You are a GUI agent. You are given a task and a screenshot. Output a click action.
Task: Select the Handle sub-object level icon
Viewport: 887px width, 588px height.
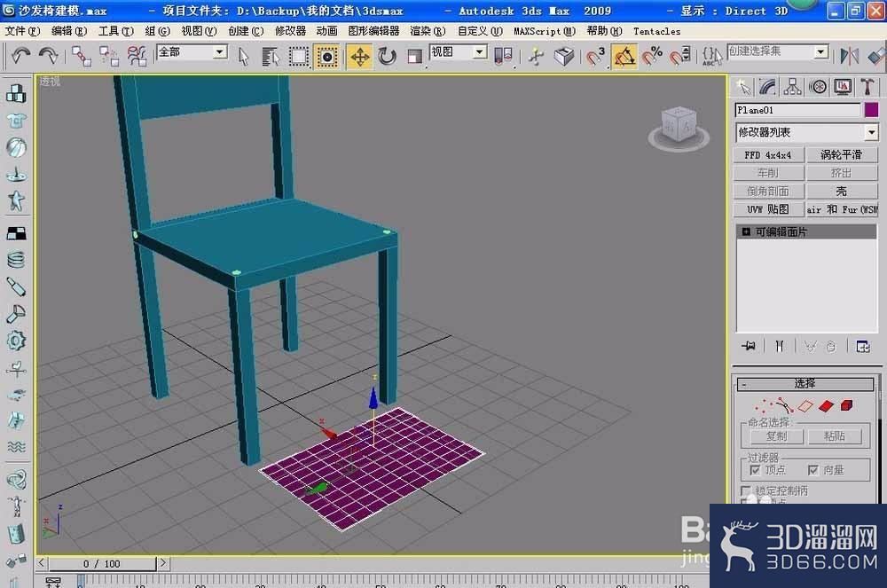(x=785, y=405)
